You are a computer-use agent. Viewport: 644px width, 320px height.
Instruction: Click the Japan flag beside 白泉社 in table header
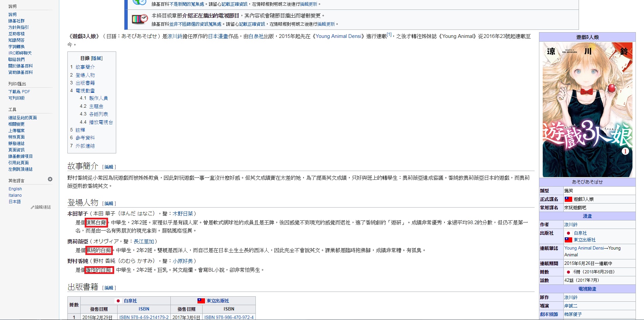pos(118,301)
